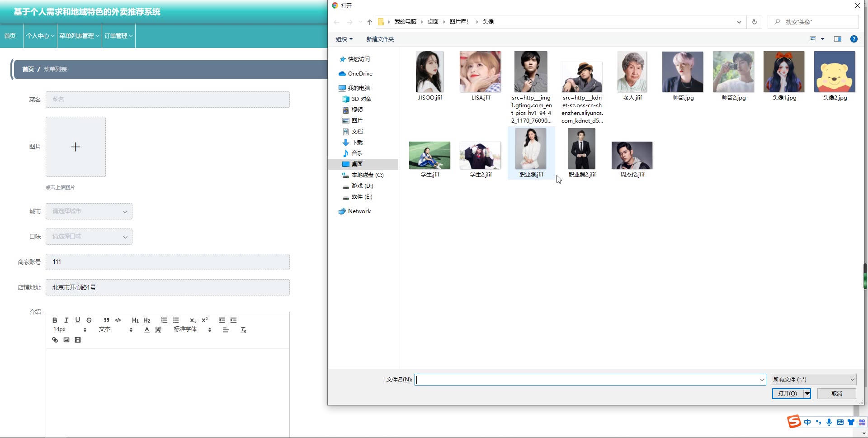Click the Sogou input method logo
Screen dimensions: 868x438
tap(794, 422)
